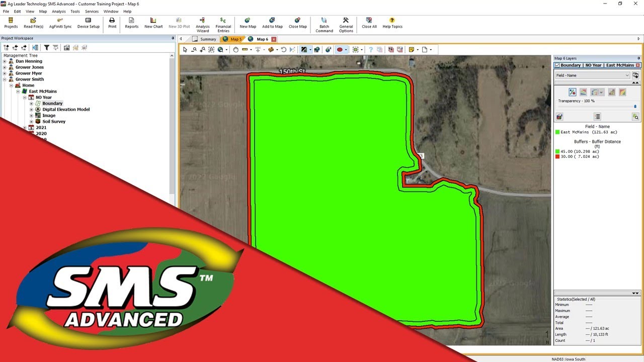Open the red ellipse draw tool dropdown
The width and height of the screenshot is (644, 362).
tap(346, 50)
